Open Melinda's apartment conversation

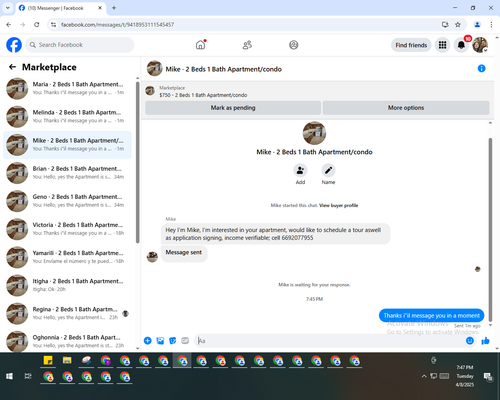point(67,117)
